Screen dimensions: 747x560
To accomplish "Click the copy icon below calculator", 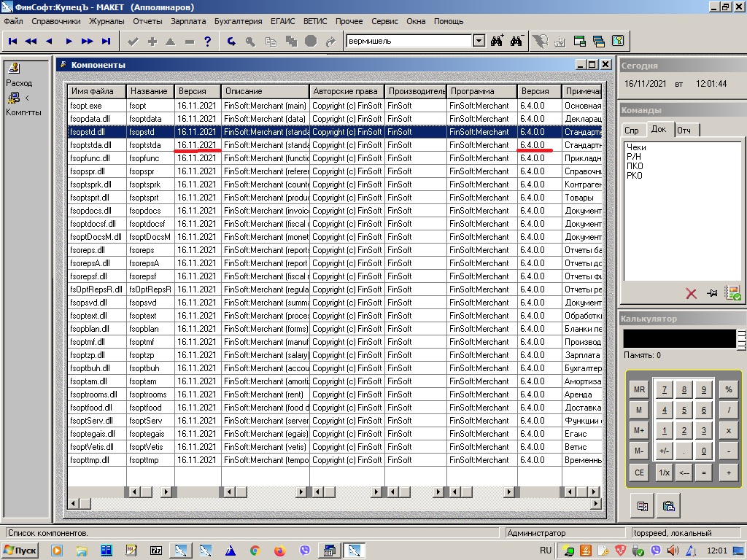I will pyautogui.click(x=643, y=505).
